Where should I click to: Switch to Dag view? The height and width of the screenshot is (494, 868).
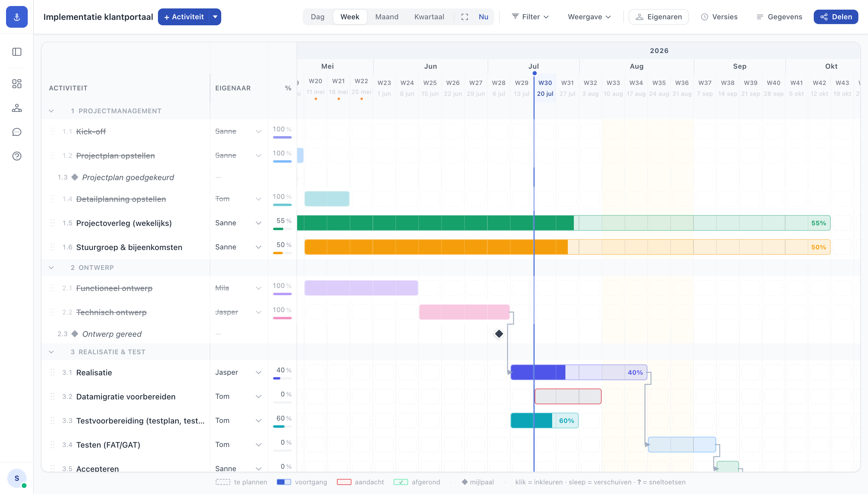[x=317, y=17]
